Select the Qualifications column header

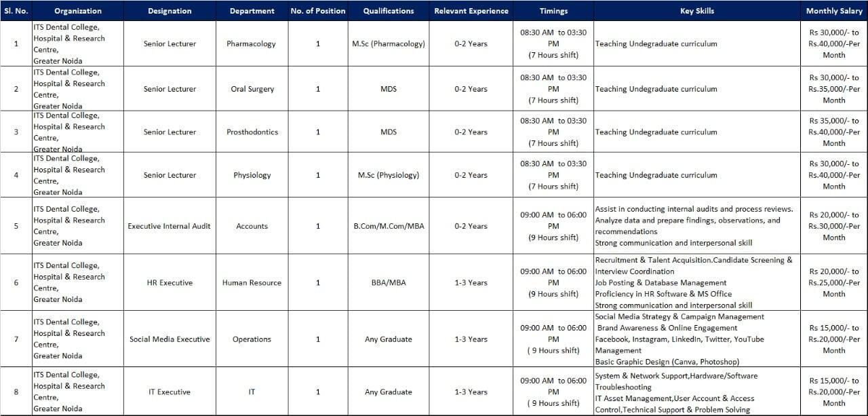(388, 11)
